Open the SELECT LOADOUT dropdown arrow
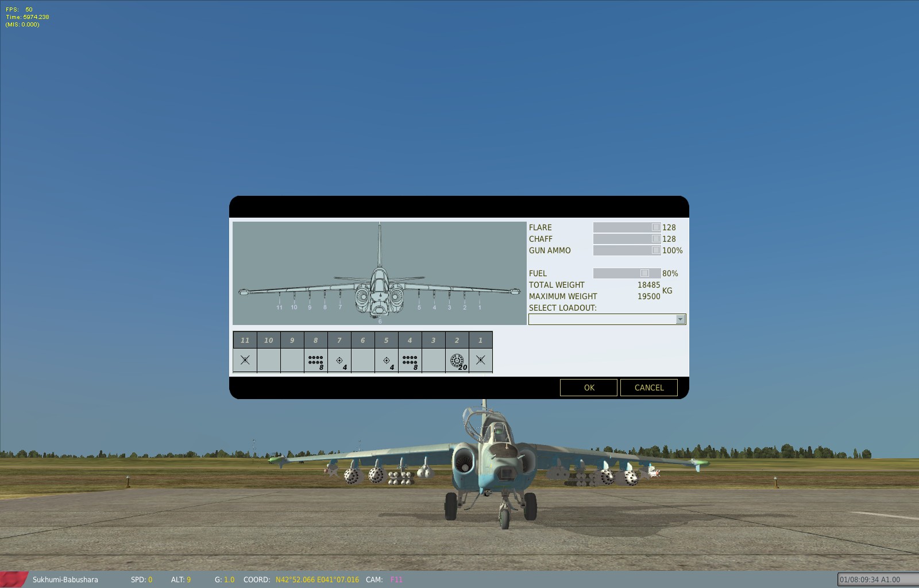Image resolution: width=919 pixels, height=588 pixels. [681, 319]
